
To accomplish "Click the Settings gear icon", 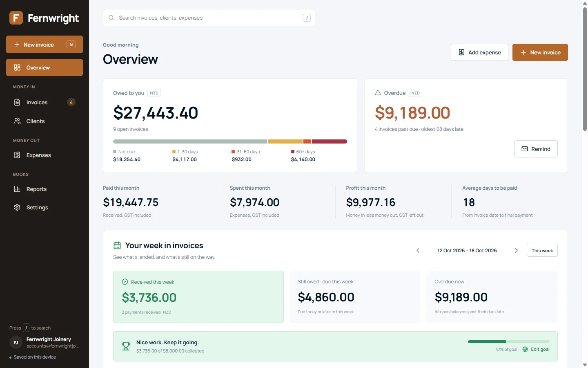I will [x=17, y=207].
